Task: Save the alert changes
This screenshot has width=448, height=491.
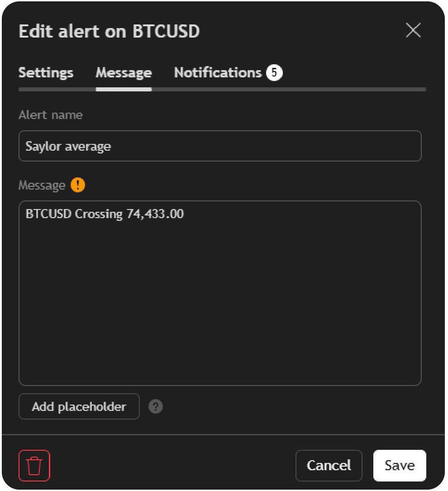Action: tap(399, 465)
